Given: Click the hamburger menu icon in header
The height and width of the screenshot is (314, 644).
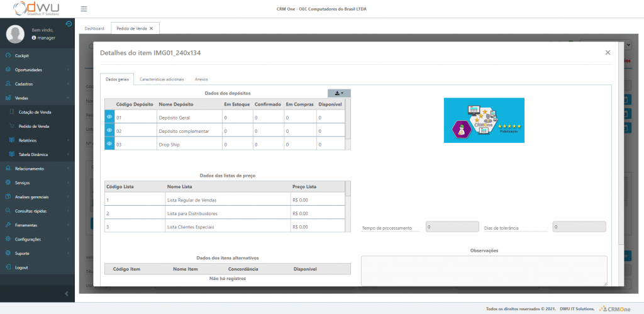Looking at the screenshot, I should 84,9.
